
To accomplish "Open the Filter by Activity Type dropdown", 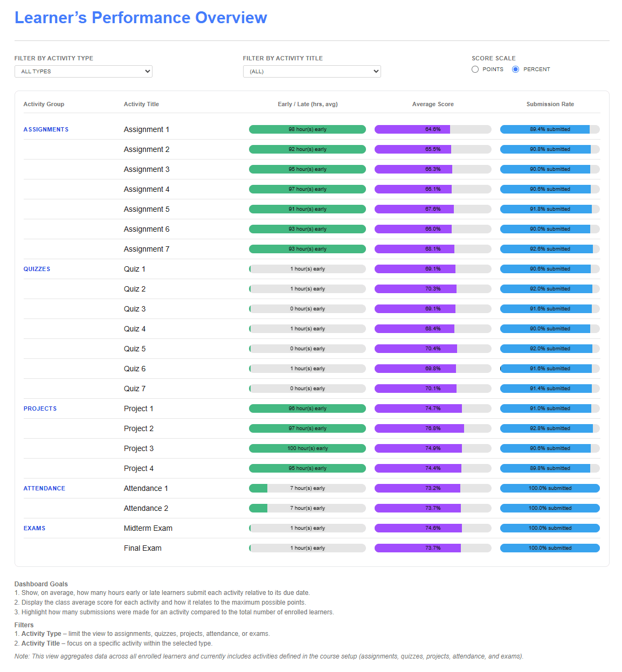I will tap(83, 71).
